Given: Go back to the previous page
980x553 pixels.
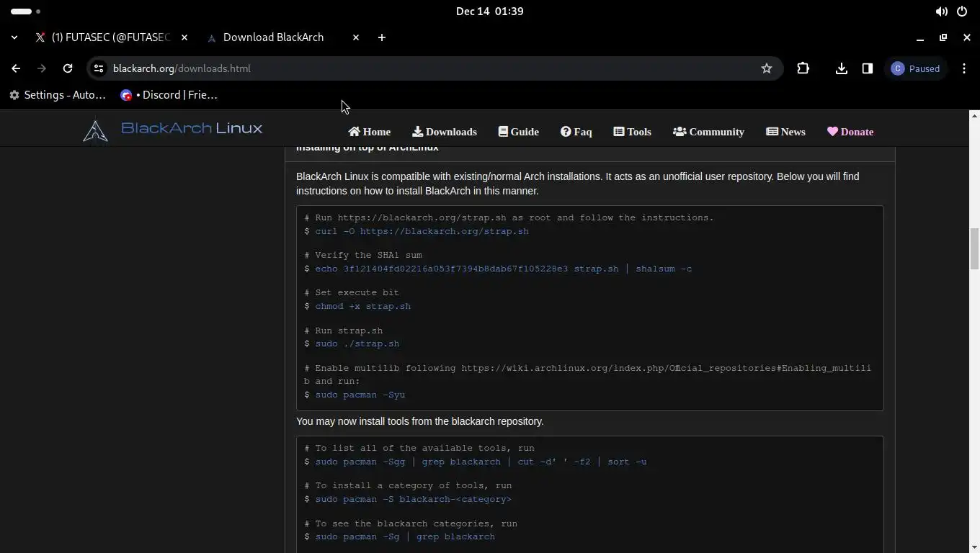Looking at the screenshot, I should (x=16, y=68).
